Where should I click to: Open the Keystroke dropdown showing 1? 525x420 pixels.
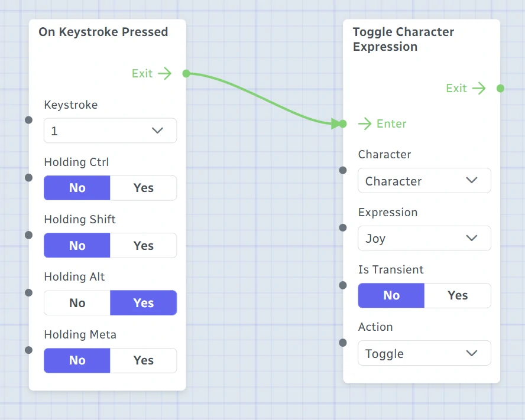point(111,131)
